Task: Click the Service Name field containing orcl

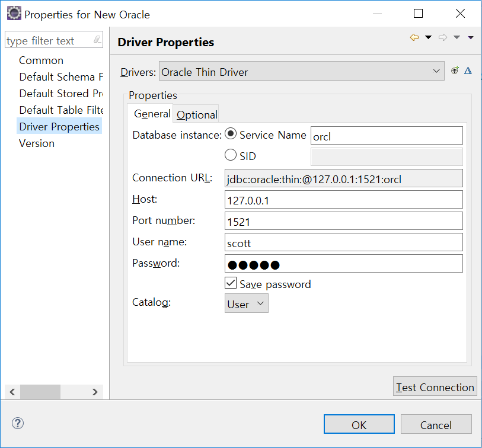Action: (x=387, y=136)
